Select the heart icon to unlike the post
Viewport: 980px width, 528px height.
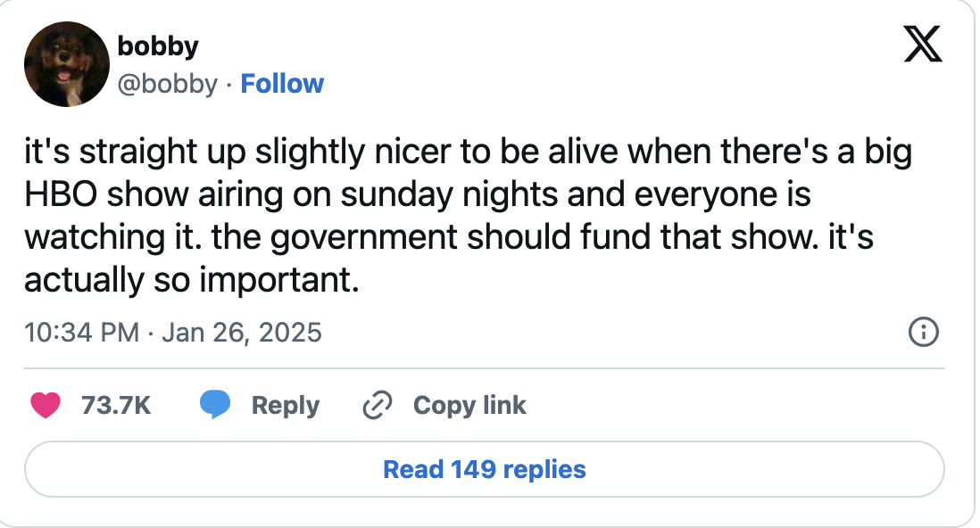(x=46, y=405)
